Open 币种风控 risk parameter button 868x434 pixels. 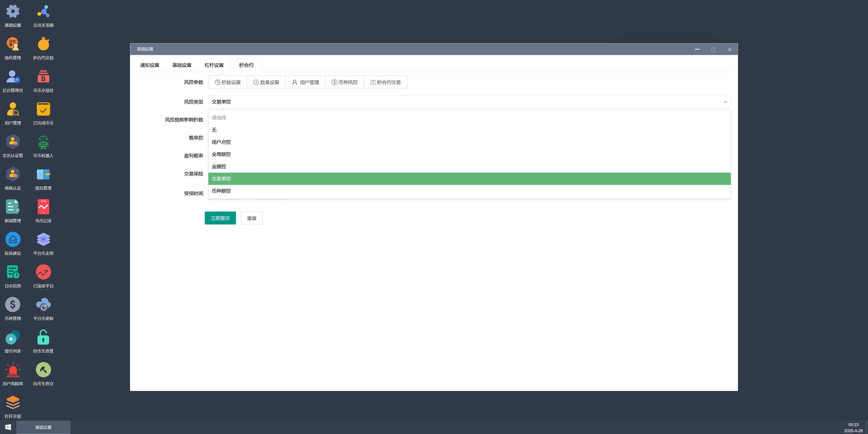pos(344,82)
